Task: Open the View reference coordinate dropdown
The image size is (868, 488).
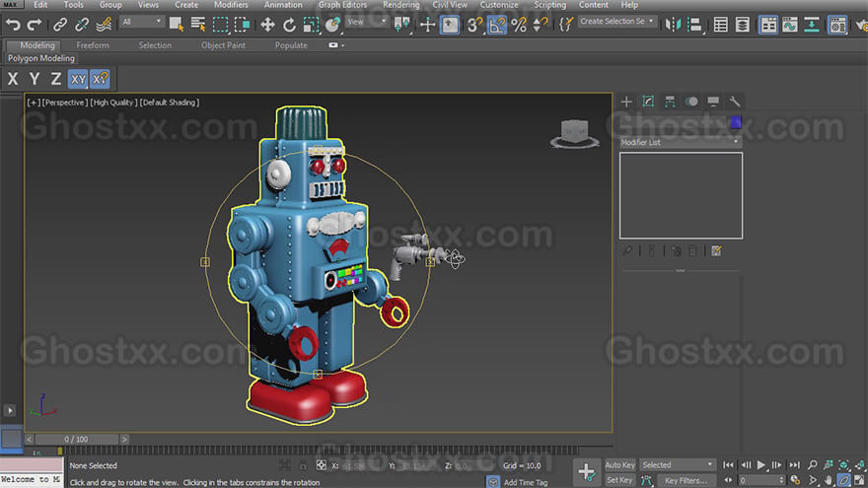Action: tap(366, 22)
